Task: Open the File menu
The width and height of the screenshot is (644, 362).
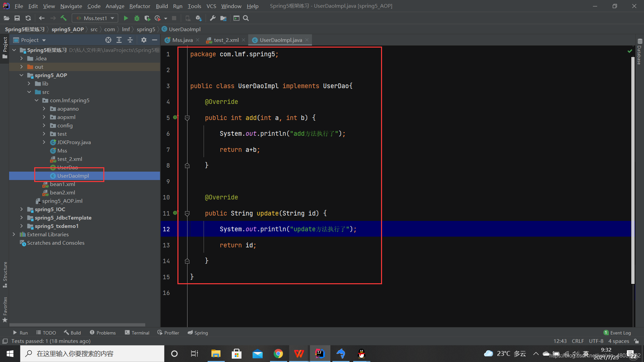Action: (x=19, y=6)
